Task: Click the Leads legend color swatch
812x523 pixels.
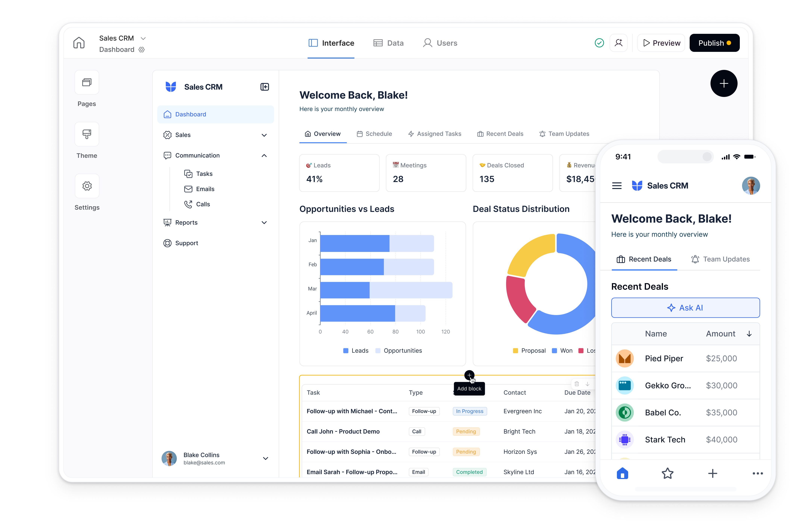Action: (345, 351)
